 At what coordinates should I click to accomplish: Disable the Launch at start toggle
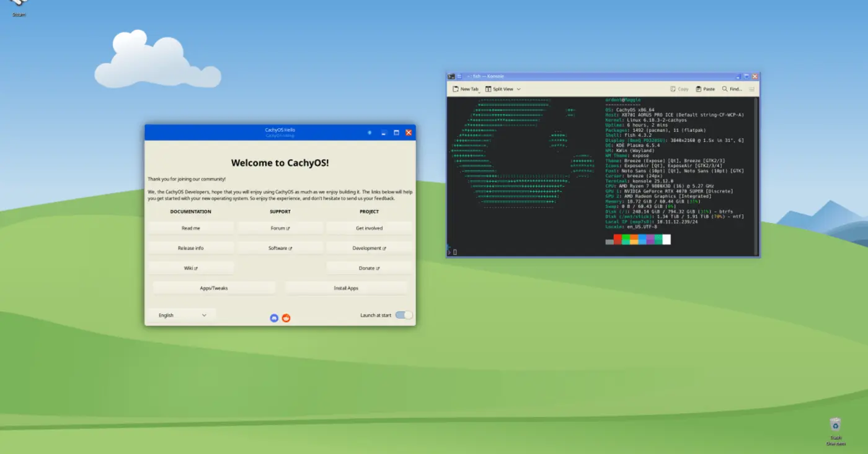[403, 315]
